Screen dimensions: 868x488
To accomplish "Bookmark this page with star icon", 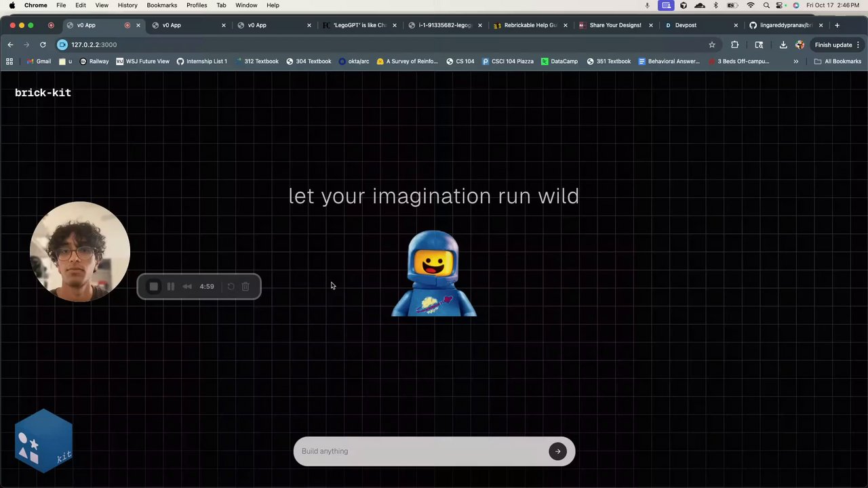I will [x=712, y=45].
